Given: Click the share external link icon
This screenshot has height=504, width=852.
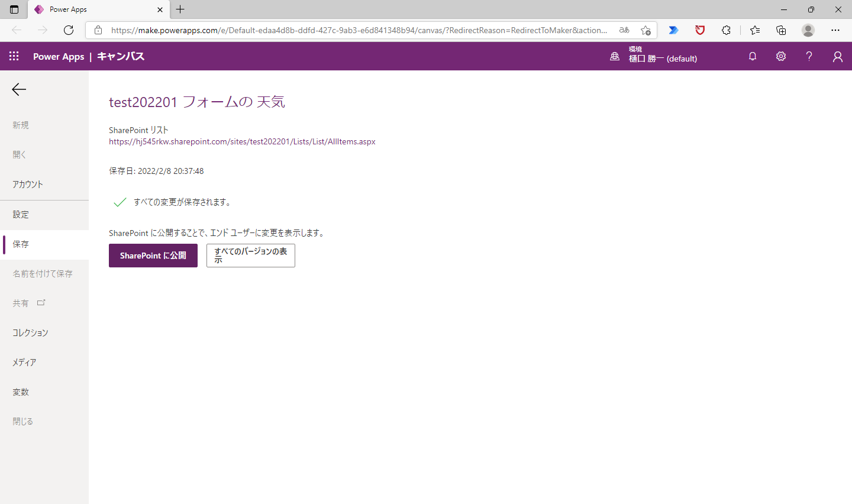Looking at the screenshot, I should [x=41, y=303].
